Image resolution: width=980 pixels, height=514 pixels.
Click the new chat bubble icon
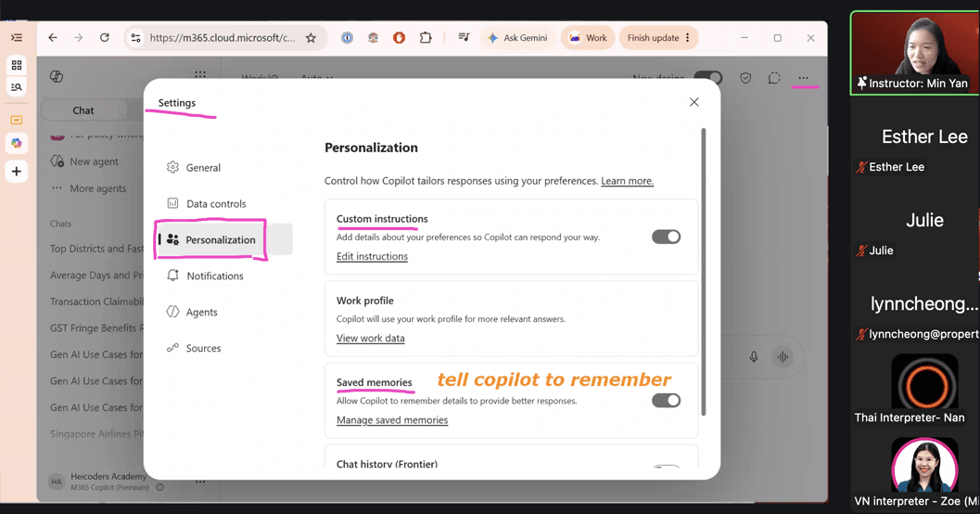pyautogui.click(x=774, y=78)
